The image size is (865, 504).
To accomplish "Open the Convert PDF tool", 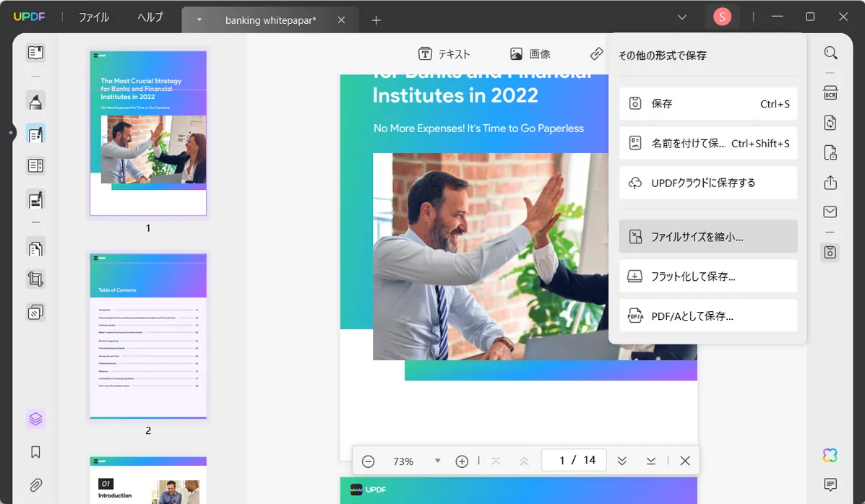I will tap(830, 123).
